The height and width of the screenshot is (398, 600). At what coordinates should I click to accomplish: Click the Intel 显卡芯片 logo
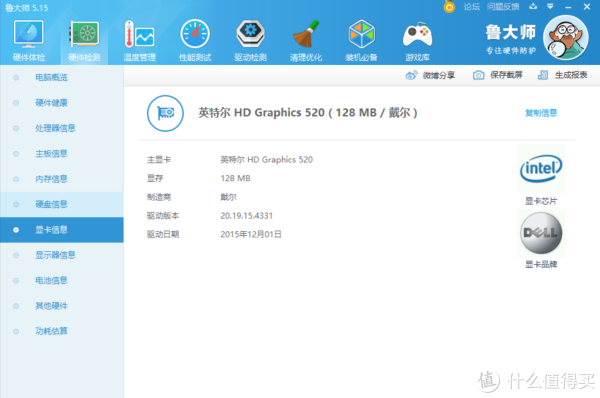coord(541,168)
